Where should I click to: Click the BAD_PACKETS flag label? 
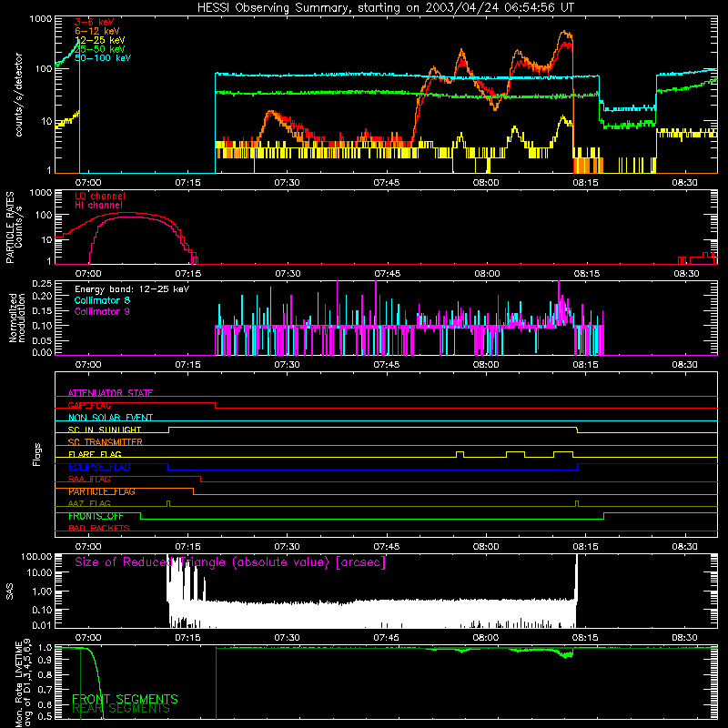pos(99,529)
